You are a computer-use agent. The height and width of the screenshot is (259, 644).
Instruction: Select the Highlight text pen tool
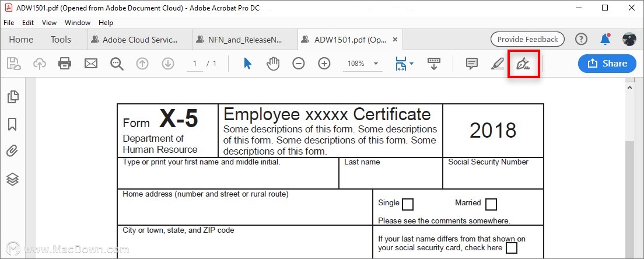[498, 64]
